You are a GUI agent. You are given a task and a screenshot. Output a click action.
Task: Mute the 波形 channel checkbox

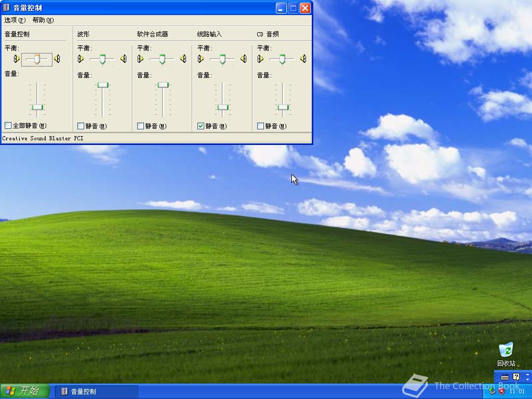pyautogui.click(x=81, y=126)
